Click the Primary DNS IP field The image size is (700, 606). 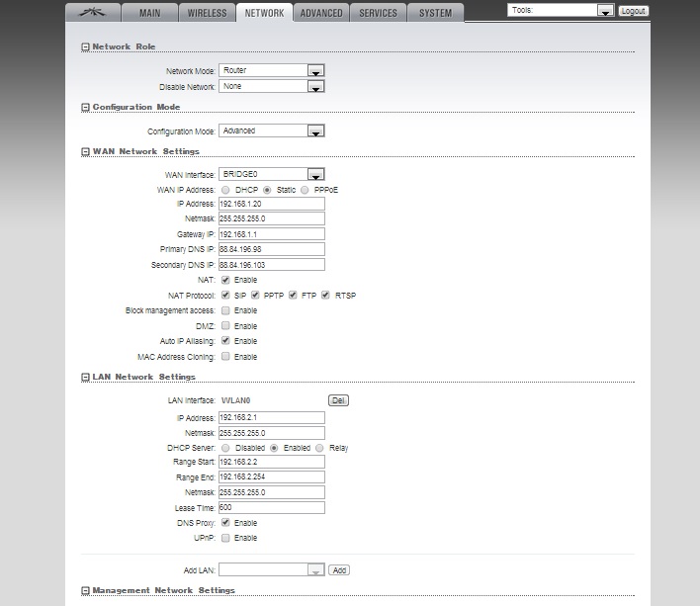click(x=272, y=249)
